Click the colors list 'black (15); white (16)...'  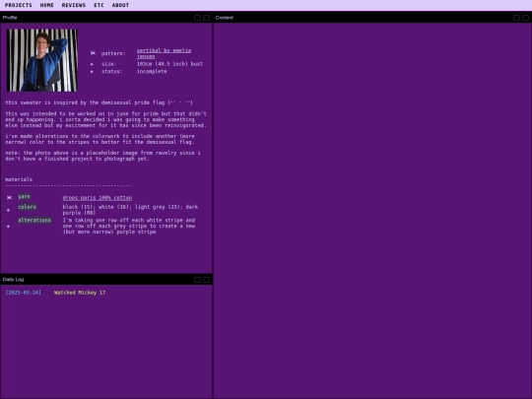(x=130, y=210)
